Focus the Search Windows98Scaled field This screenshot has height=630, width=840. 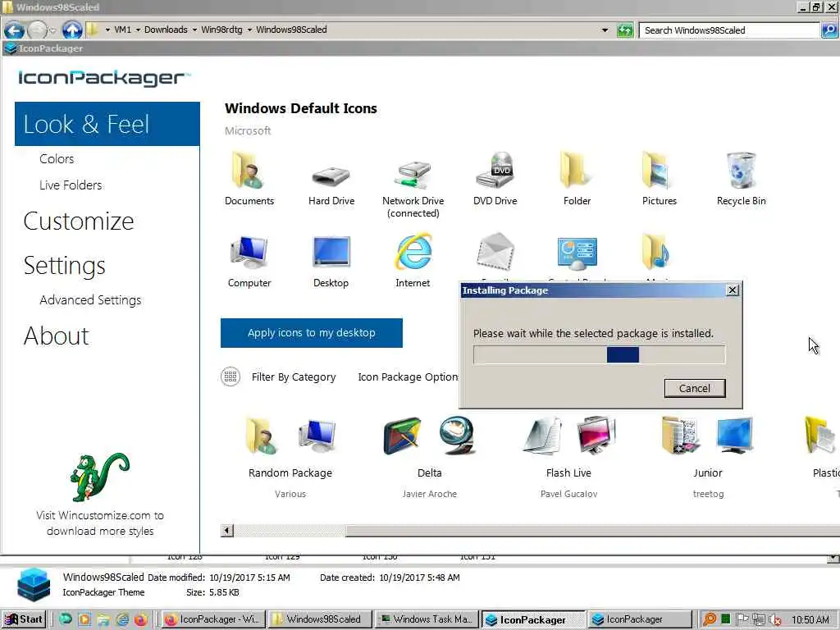tap(729, 30)
